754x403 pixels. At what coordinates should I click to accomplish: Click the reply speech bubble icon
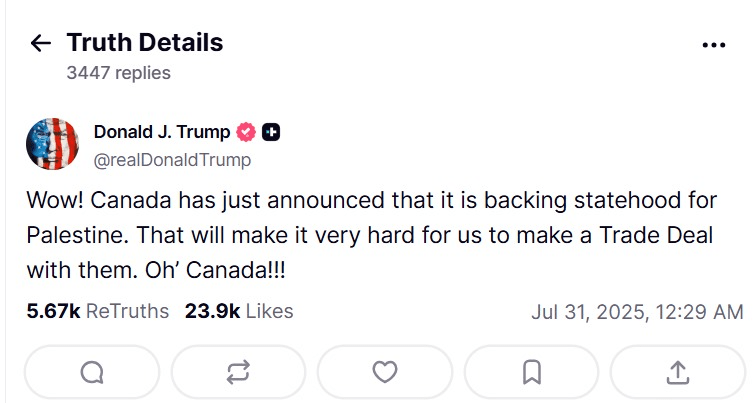(92, 372)
